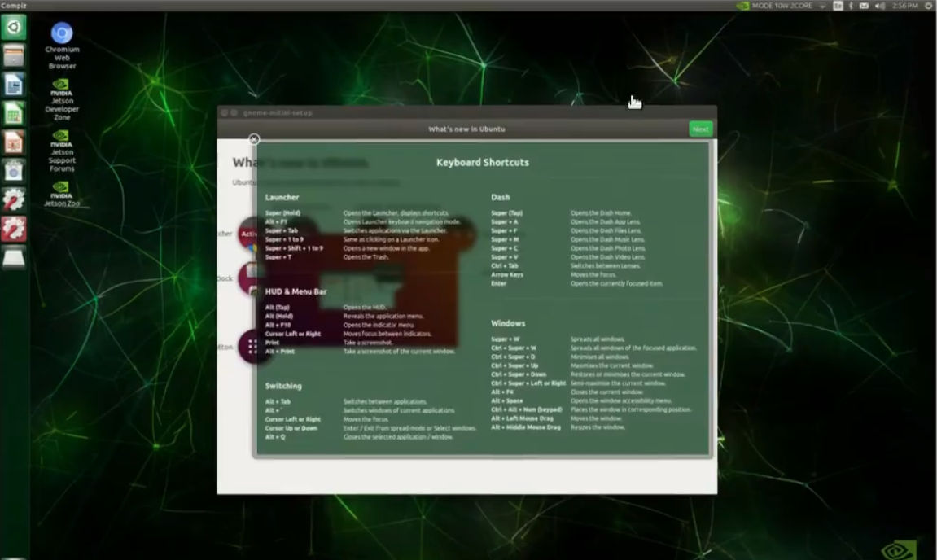
Task: Click the 'Alt + Print' shortcut text
Action: [280, 352]
